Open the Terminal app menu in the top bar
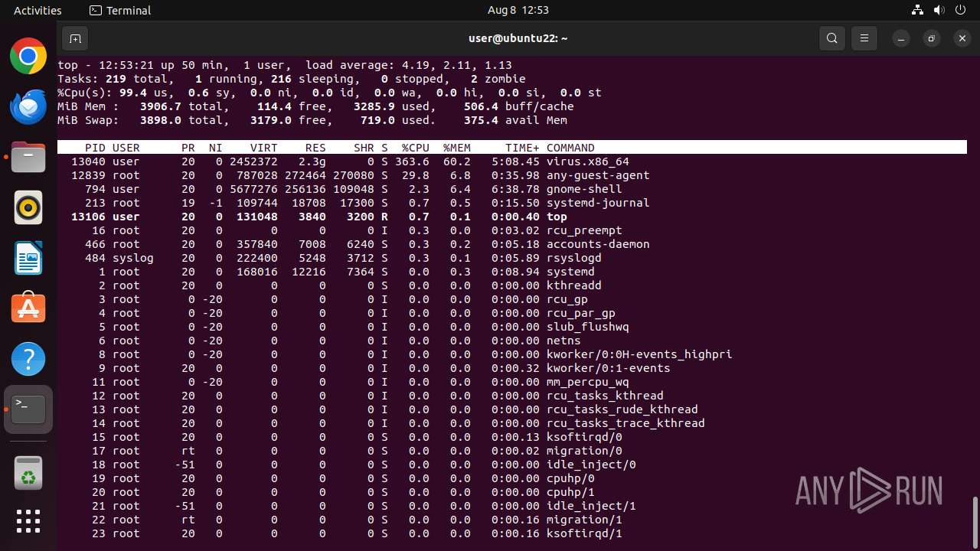The height and width of the screenshot is (551, 980). [120, 10]
